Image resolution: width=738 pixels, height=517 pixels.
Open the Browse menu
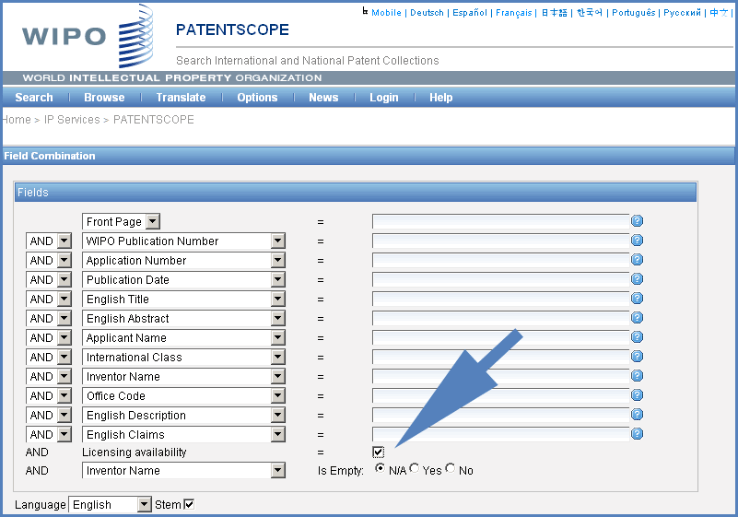[x=104, y=97]
